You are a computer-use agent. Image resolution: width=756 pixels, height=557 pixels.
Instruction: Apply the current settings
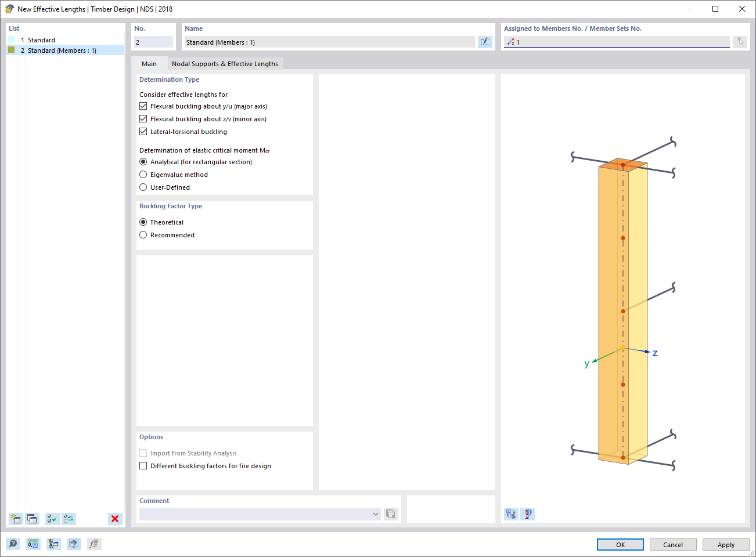tap(725, 544)
